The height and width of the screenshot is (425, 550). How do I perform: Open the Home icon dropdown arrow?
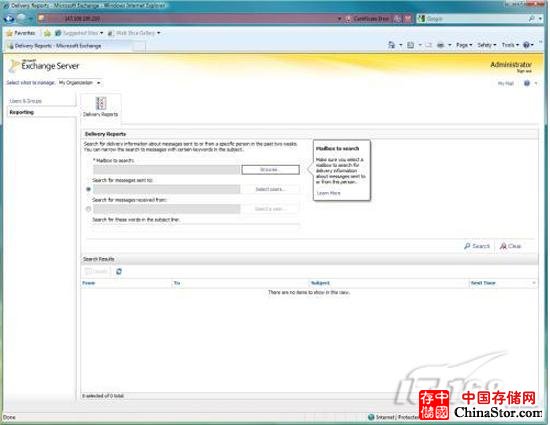[401, 45]
